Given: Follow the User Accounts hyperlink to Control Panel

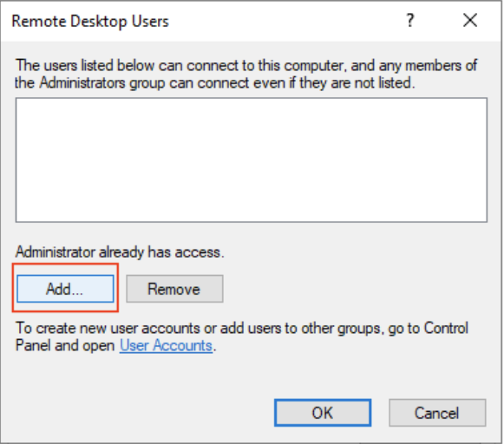Looking at the screenshot, I should (x=166, y=346).
